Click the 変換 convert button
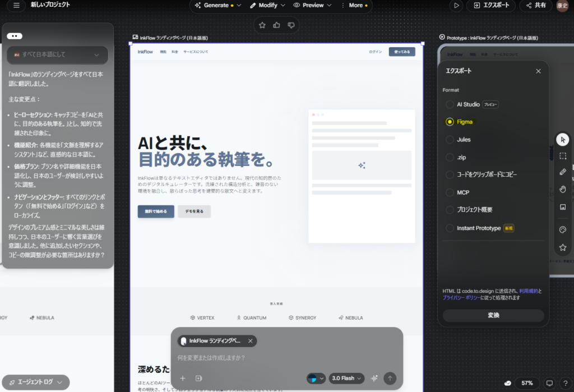The height and width of the screenshot is (392, 574). (493, 316)
